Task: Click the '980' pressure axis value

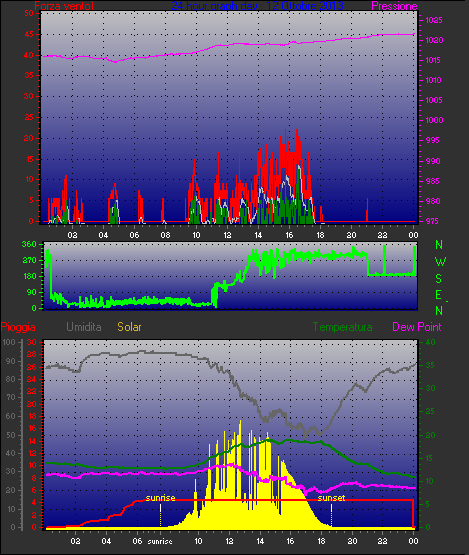Action: pos(432,201)
